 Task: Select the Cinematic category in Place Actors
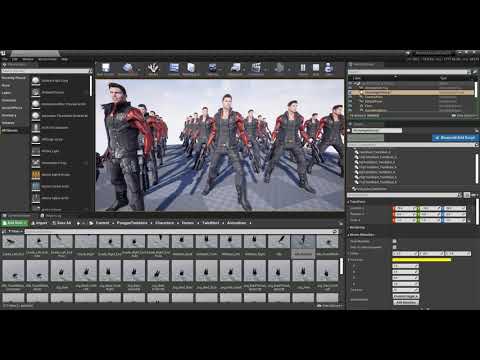click(x=9, y=100)
